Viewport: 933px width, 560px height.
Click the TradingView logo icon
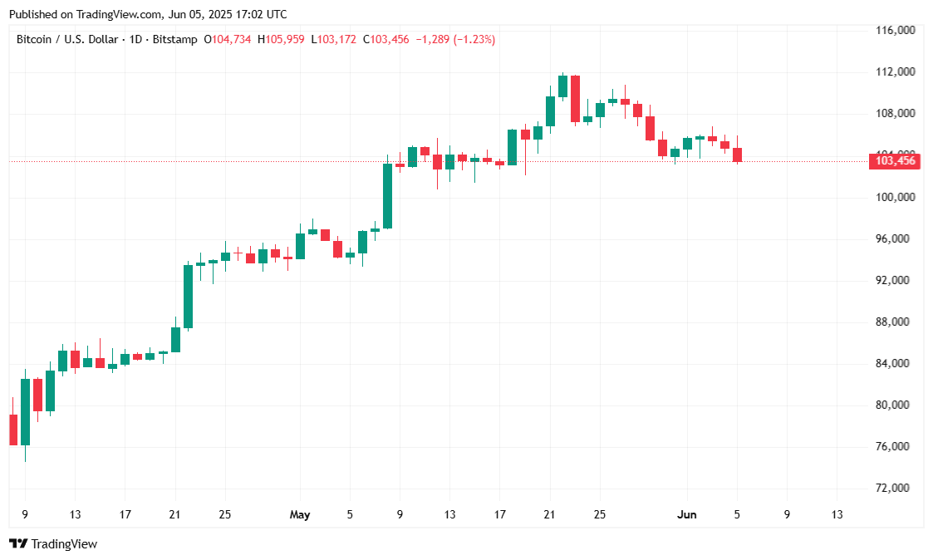[17, 543]
